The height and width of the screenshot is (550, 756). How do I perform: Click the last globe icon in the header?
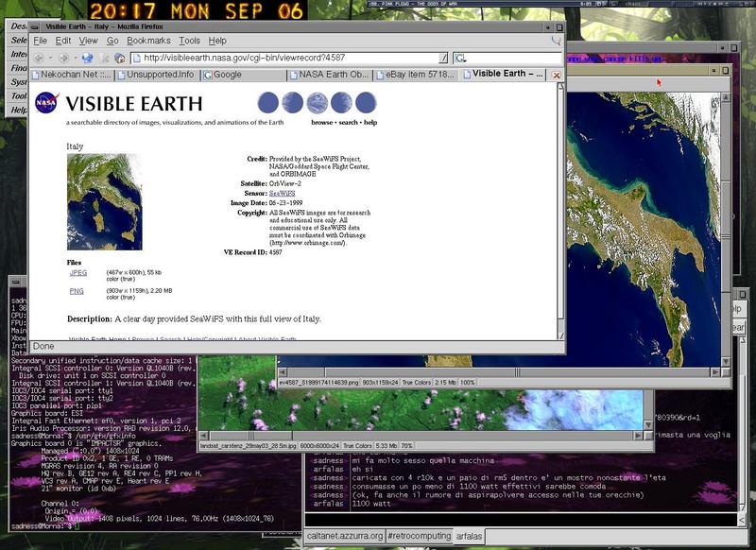[x=366, y=103]
